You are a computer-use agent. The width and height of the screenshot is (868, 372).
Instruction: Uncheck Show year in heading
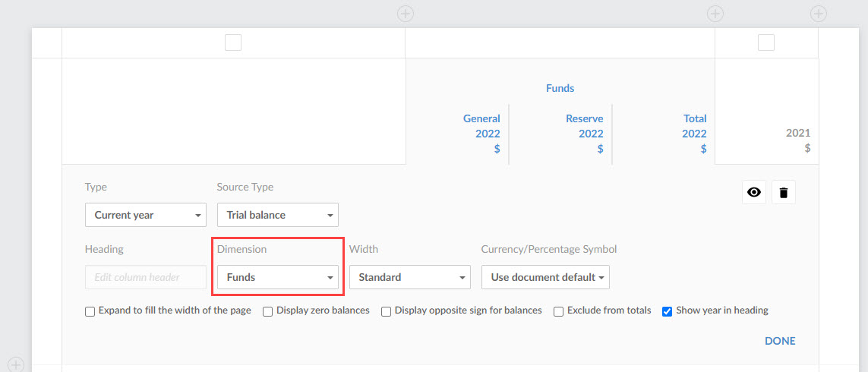click(668, 311)
